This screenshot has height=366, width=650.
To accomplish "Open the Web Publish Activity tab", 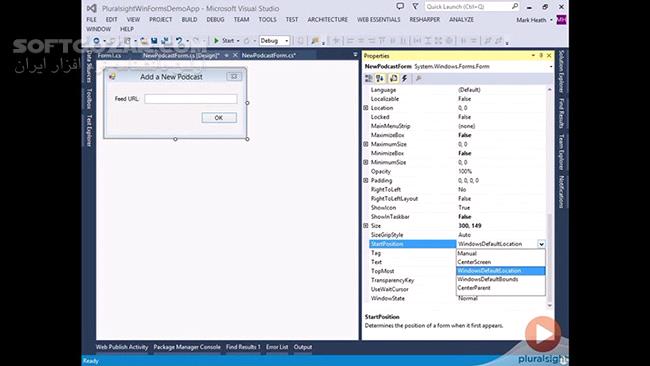I will [122, 347].
